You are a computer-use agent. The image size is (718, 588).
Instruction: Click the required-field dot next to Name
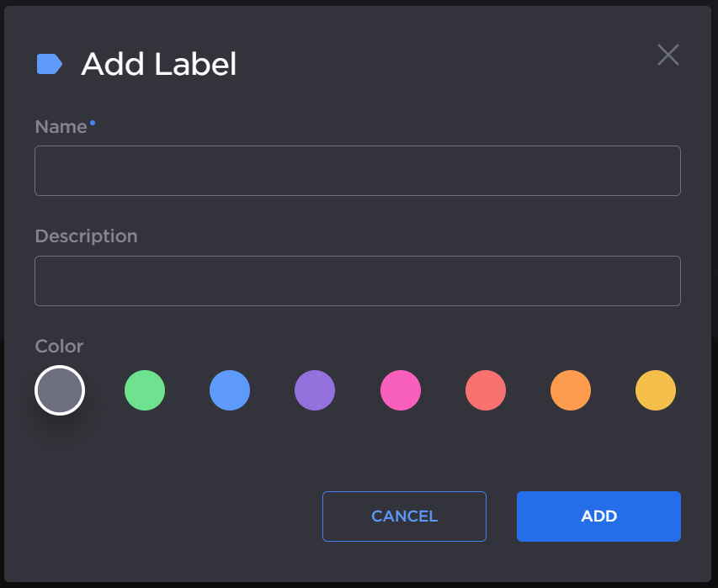(x=93, y=121)
